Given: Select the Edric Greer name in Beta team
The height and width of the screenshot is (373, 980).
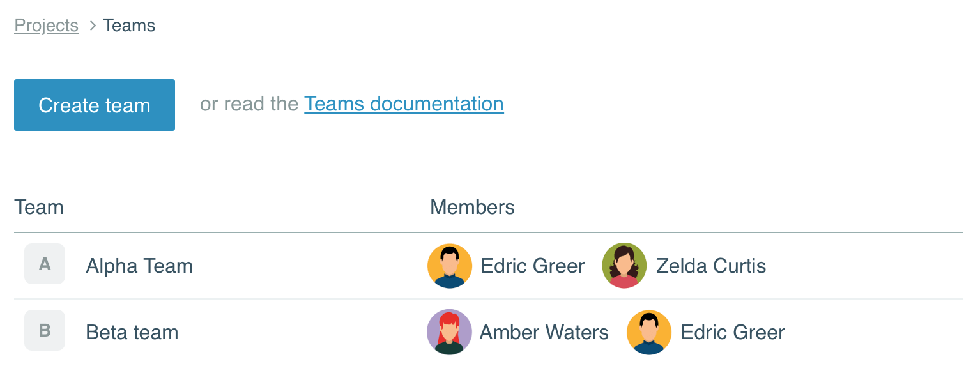Looking at the screenshot, I should (x=733, y=332).
